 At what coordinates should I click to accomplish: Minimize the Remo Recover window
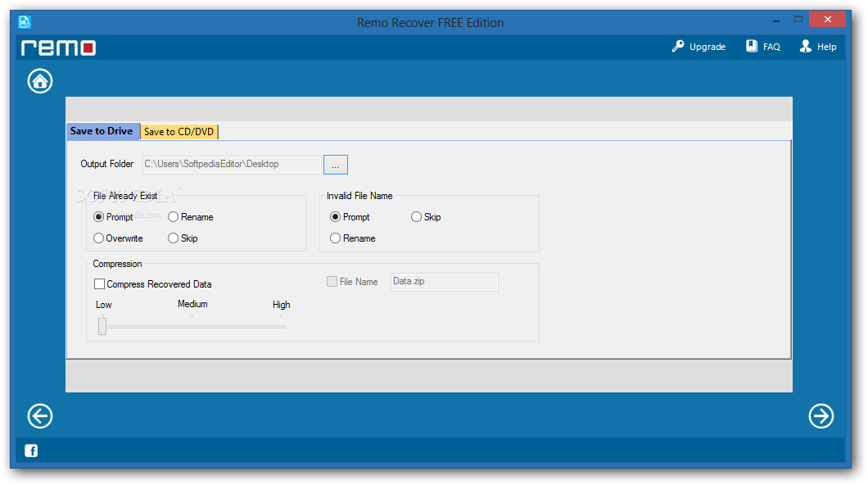tap(776, 20)
